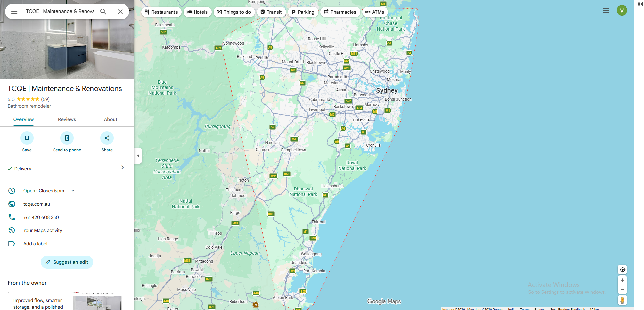Zoom out the map with minus

tap(622, 290)
